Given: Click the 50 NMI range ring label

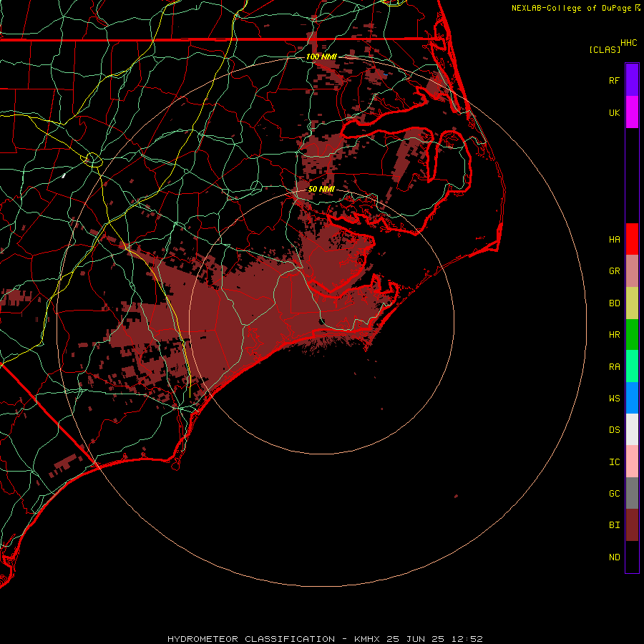Looking at the screenshot, I should (x=321, y=189).
